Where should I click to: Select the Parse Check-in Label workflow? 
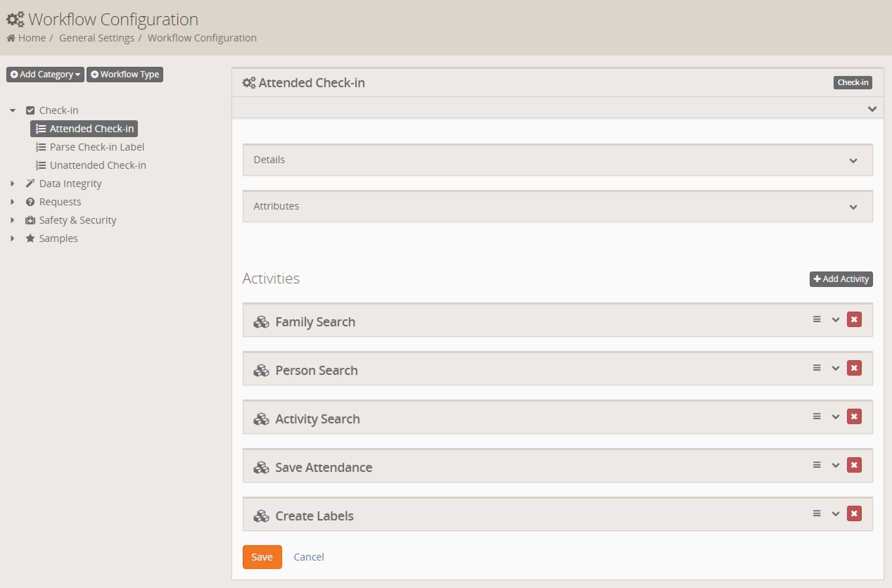(97, 147)
